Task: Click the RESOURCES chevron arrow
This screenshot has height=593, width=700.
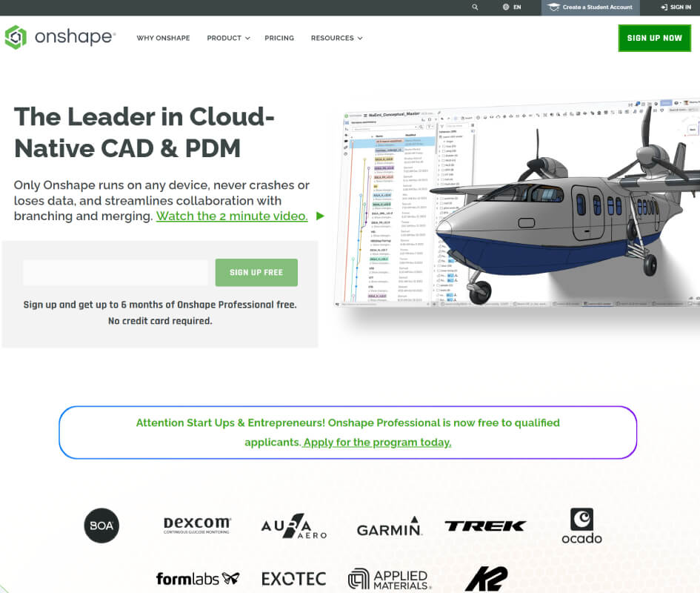Action: (360, 39)
